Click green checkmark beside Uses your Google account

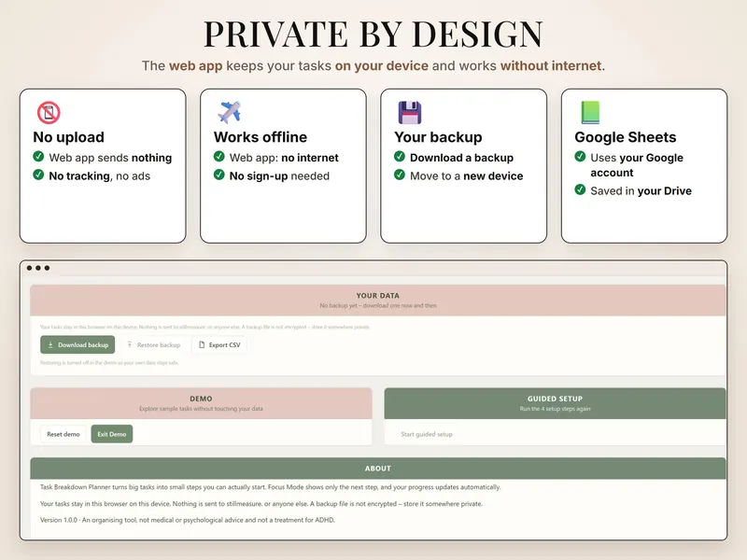pos(580,156)
